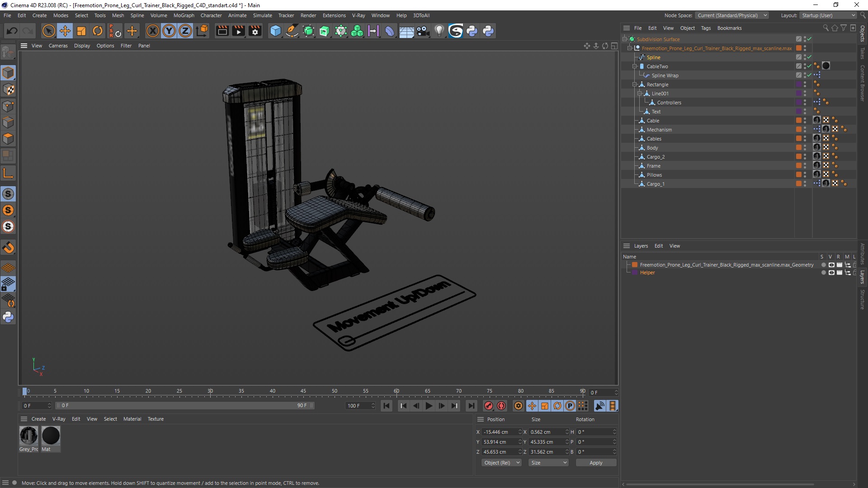
Task: Open the Node Space dropdown
Action: [x=731, y=15]
